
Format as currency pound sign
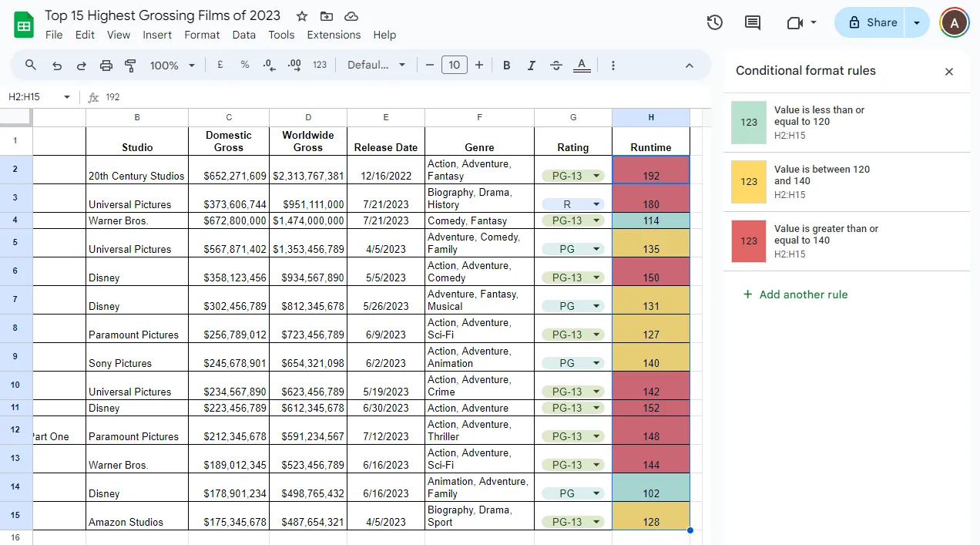tap(220, 66)
